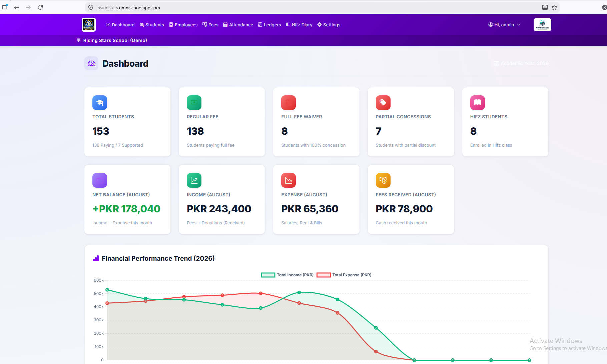This screenshot has height=364, width=607.
Task: Click the Hifz Students book icon
Action: pos(478,103)
